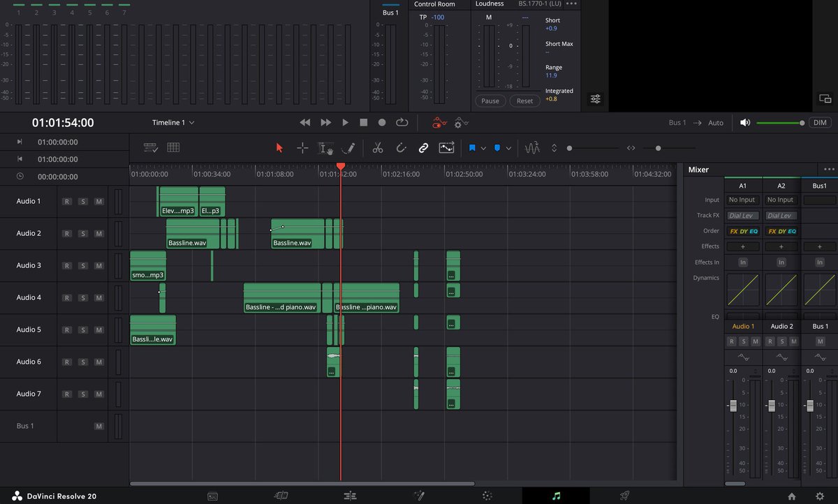Screen dimensions: 838x504
Task: Mute the Bus 1 track header
Action: (98, 427)
